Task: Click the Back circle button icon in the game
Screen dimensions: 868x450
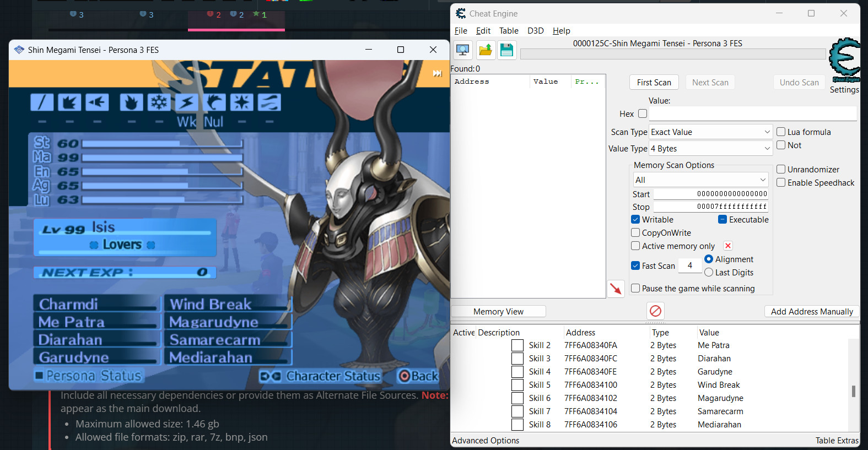Action: [x=405, y=376]
